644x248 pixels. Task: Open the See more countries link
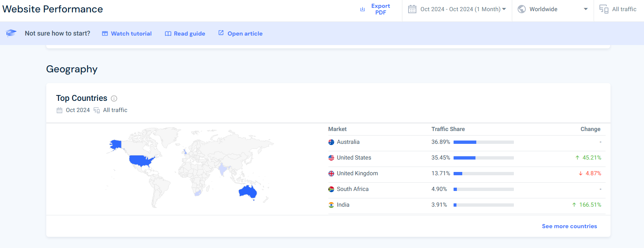pyautogui.click(x=569, y=226)
